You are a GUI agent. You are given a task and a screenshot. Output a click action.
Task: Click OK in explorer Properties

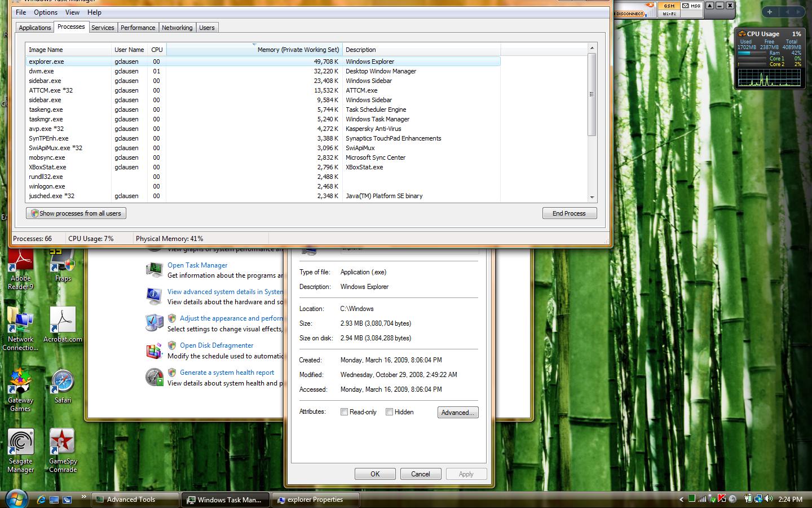[375, 474]
